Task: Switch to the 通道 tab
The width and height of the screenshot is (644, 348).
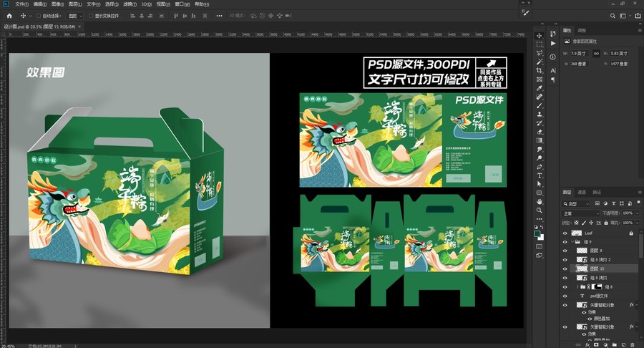Action: click(x=582, y=193)
